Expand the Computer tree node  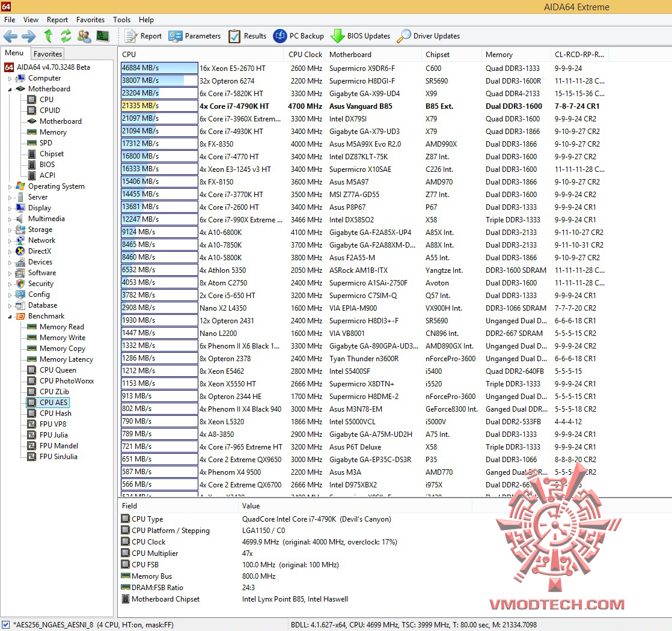click(10, 79)
